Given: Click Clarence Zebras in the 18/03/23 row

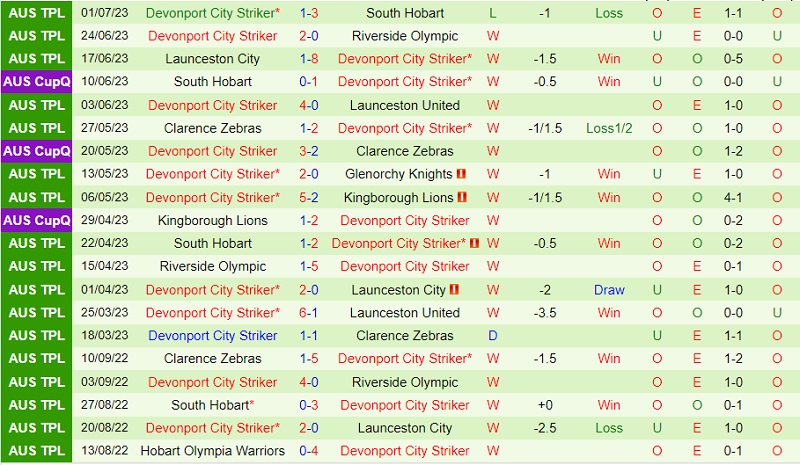Looking at the screenshot, I should pyautogui.click(x=405, y=336).
